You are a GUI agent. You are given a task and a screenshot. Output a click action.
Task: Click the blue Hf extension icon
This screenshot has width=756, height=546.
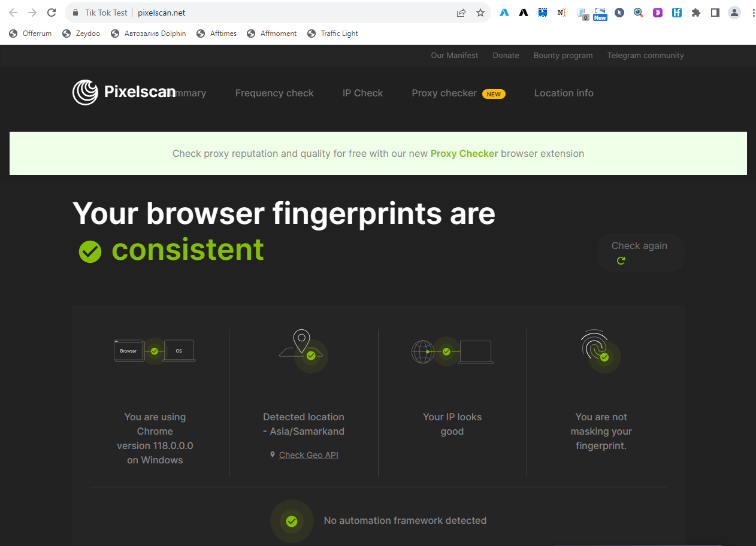click(x=676, y=13)
